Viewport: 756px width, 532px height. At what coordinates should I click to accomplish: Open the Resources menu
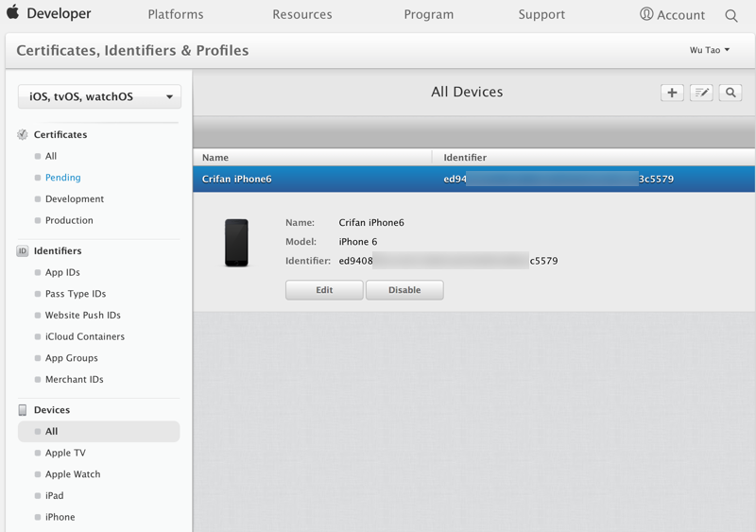[302, 14]
